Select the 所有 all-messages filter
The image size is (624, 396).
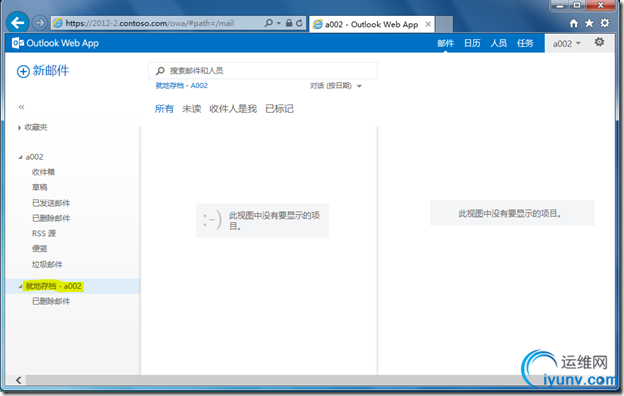click(164, 109)
